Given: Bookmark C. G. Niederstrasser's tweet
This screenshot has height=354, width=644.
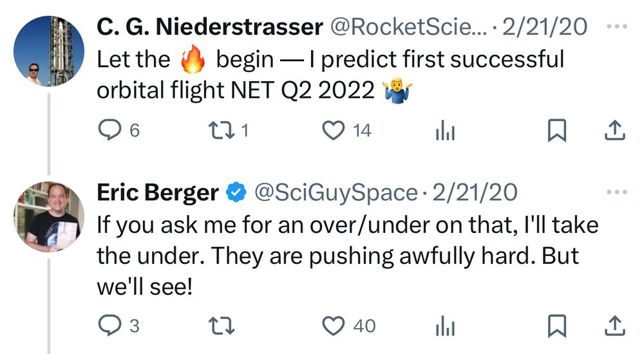Looking at the screenshot, I should click(556, 131).
